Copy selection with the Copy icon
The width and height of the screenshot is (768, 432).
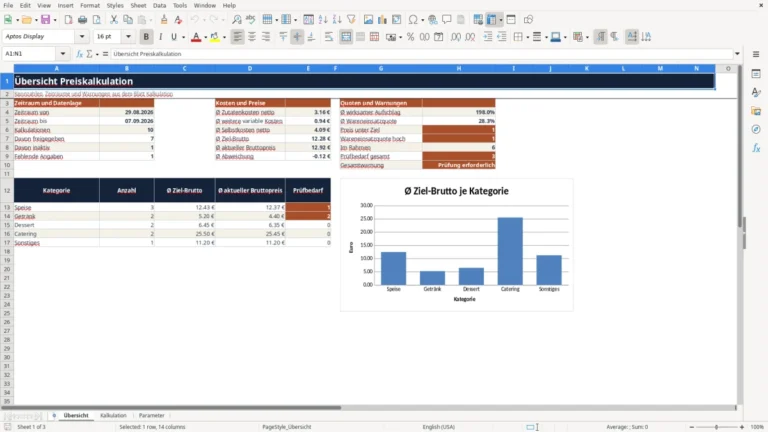128,20
